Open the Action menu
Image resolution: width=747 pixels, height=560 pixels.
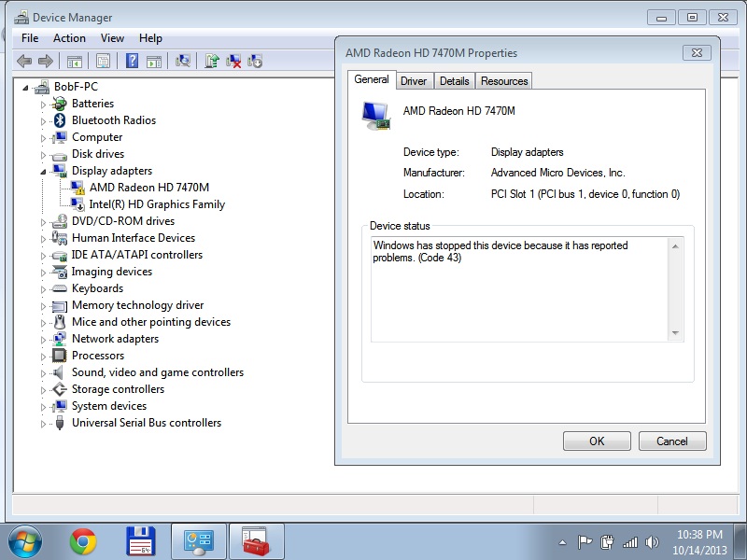tap(69, 38)
